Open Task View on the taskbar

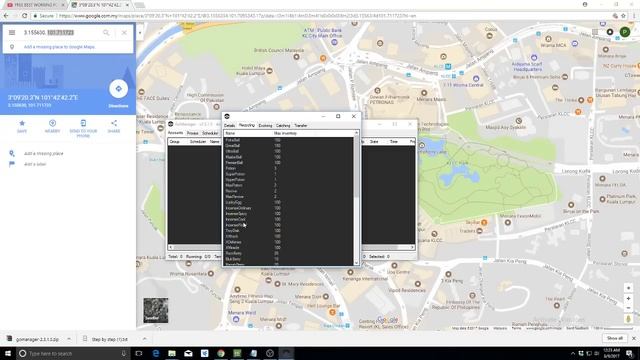coord(139,353)
